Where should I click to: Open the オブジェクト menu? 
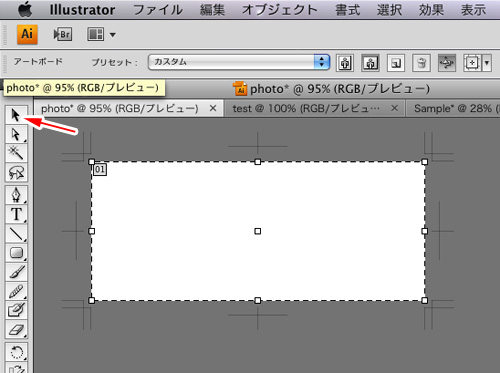280,10
